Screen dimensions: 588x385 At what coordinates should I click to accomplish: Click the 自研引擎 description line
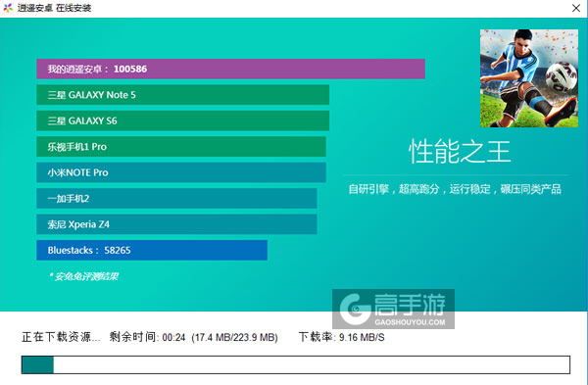coord(455,189)
